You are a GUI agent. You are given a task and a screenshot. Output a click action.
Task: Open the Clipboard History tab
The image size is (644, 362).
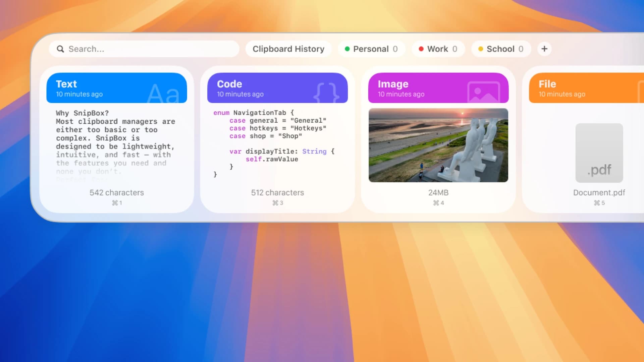tap(288, 49)
